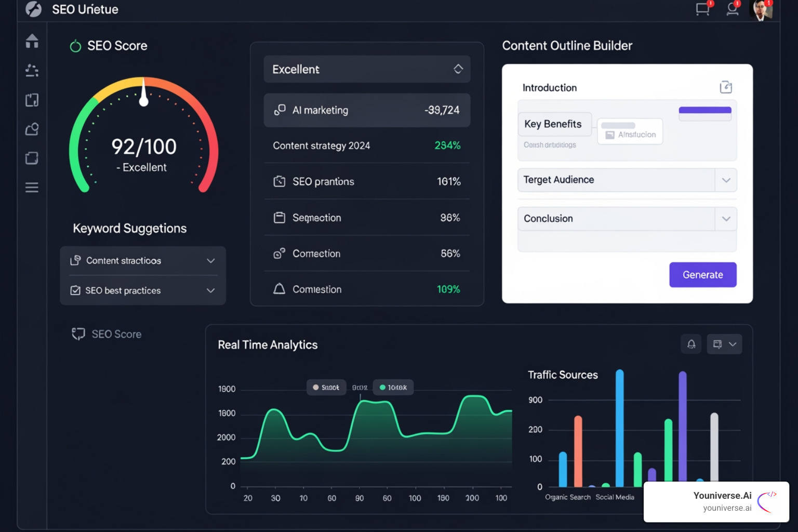Open the Terget Audience dropdown arrow
Image resolution: width=798 pixels, height=532 pixels.
click(x=726, y=180)
